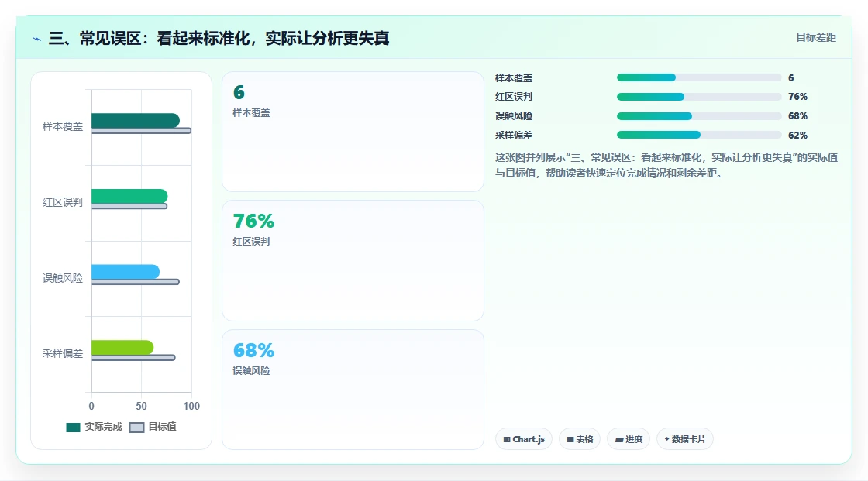868x481 pixels.
Task: Click the 采样偏差 axis label on chart
Action: [x=63, y=353]
